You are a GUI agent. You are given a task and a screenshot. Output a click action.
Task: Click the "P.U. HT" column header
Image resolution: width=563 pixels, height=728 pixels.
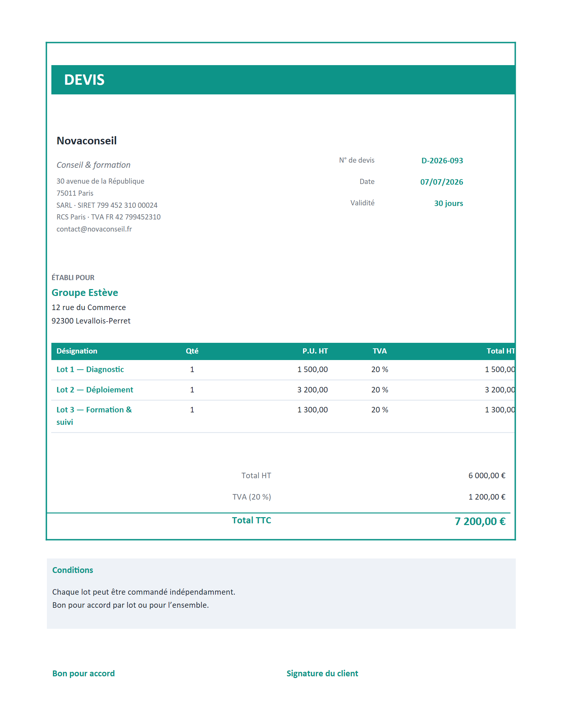tap(315, 351)
